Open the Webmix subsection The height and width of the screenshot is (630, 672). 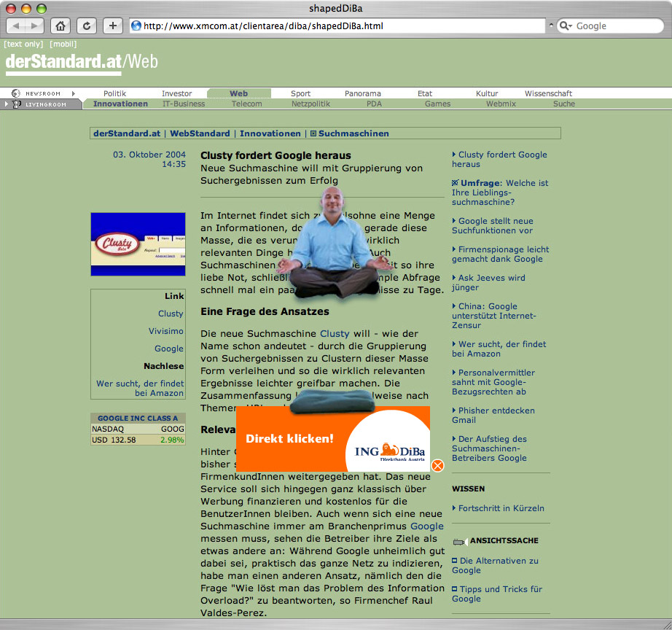point(501,104)
